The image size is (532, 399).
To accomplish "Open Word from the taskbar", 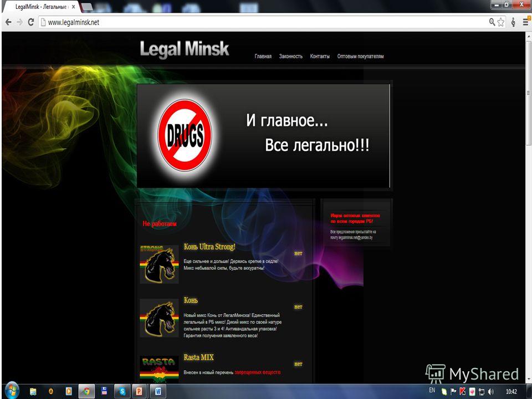I will tap(157, 392).
